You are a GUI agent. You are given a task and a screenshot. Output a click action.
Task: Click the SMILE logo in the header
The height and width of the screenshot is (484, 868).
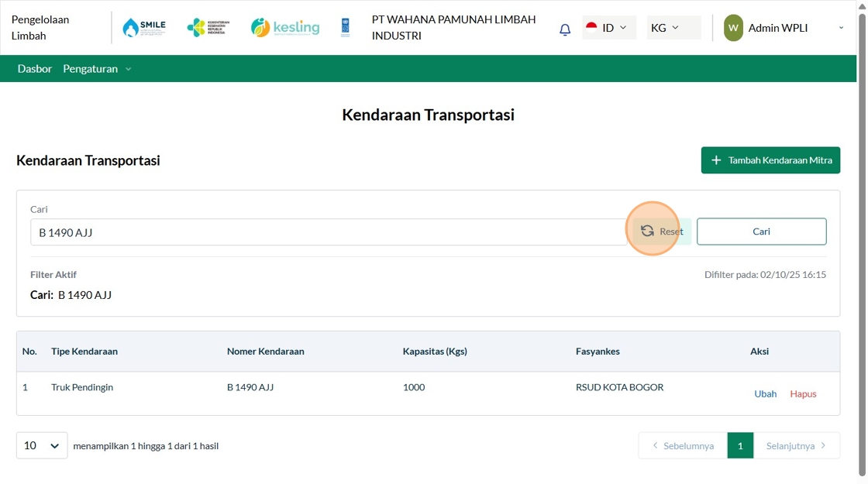coord(144,27)
